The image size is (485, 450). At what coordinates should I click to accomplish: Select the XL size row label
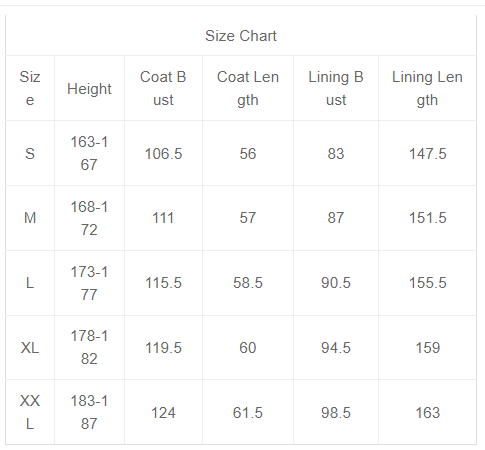click(x=30, y=348)
